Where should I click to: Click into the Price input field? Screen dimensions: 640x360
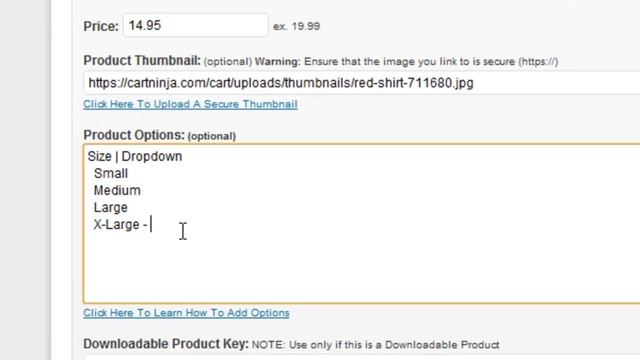click(x=196, y=26)
